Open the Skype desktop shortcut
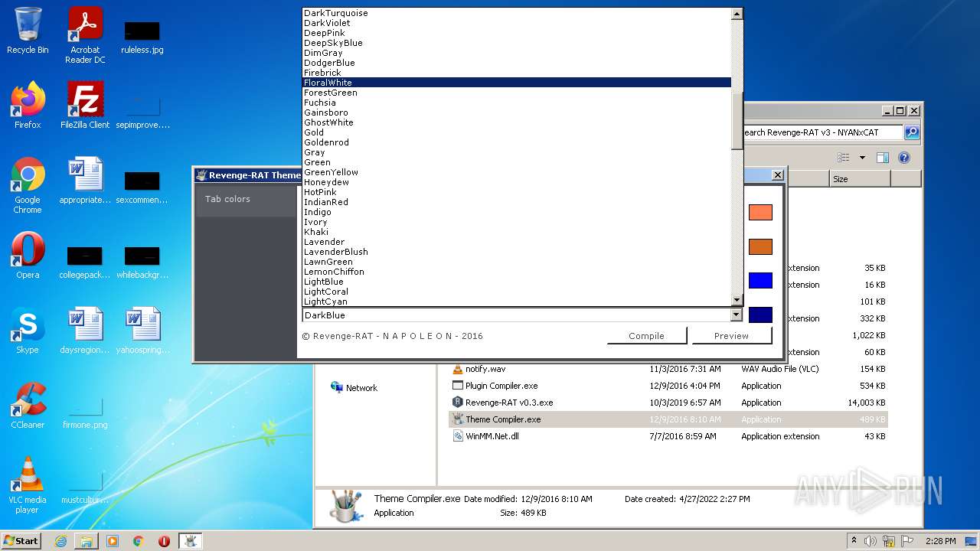This screenshot has width=980, height=551. click(x=28, y=331)
